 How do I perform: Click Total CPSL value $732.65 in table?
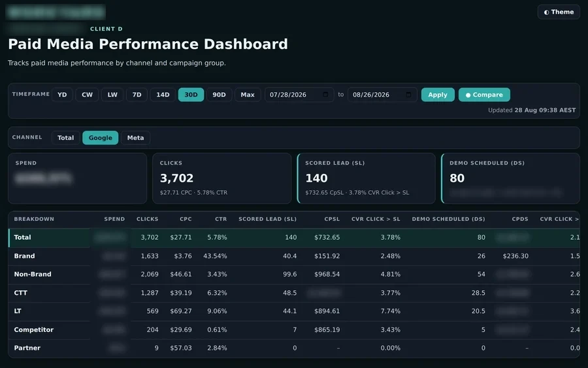(327, 237)
